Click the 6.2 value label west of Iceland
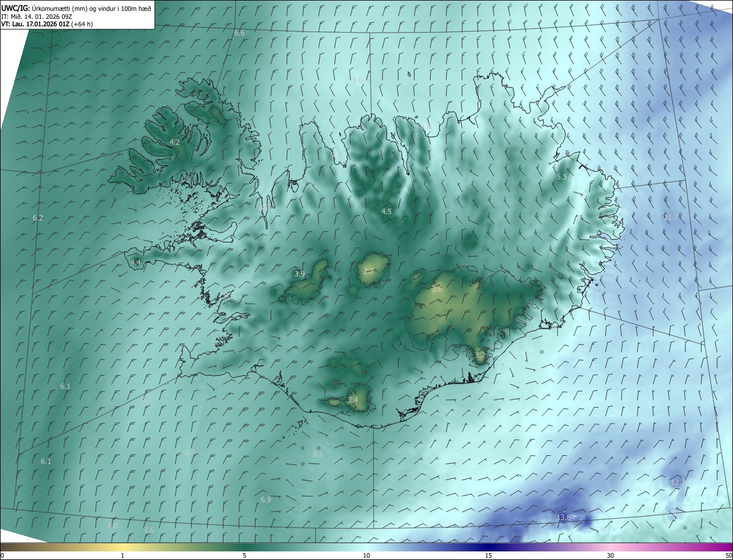The width and height of the screenshot is (733, 560). click(38, 218)
